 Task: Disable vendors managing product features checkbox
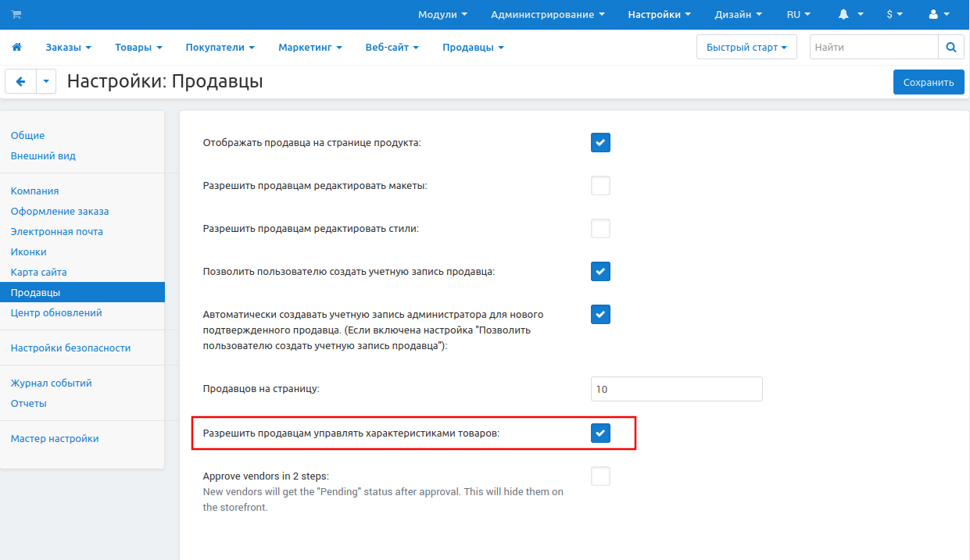pyautogui.click(x=600, y=433)
